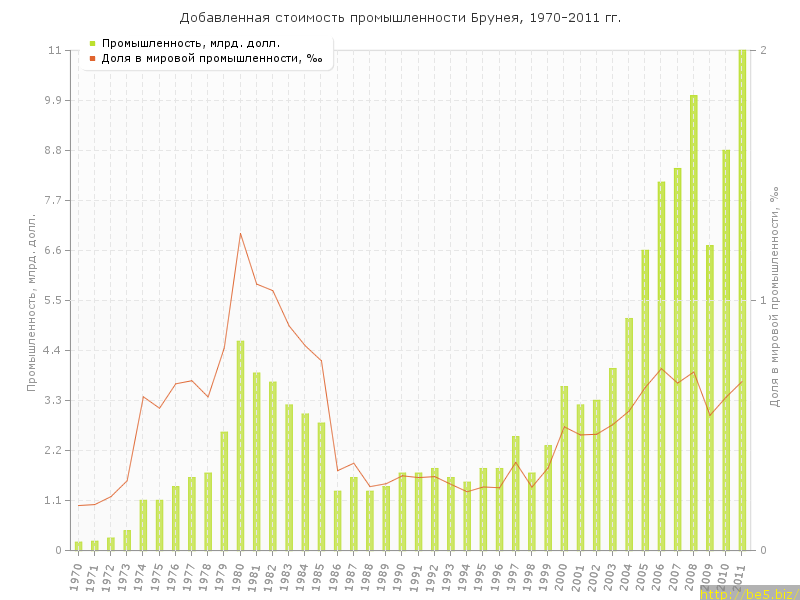Screen dimensions: 800x600
Task: Click the 2000 year label on x-axis
Action: tap(563, 576)
